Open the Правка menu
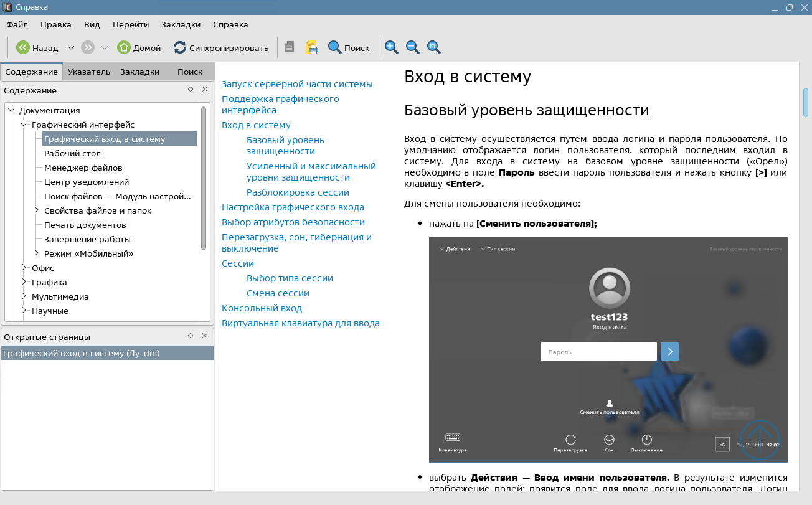 click(56, 25)
